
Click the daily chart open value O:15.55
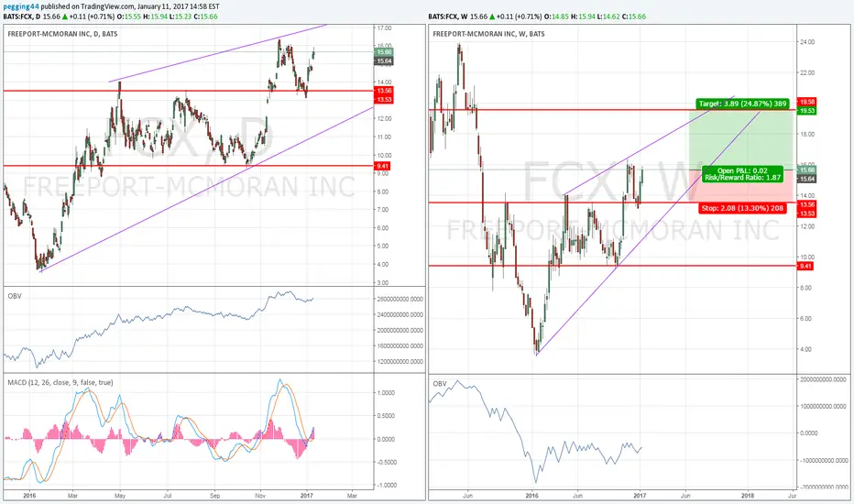[x=129, y=16]
